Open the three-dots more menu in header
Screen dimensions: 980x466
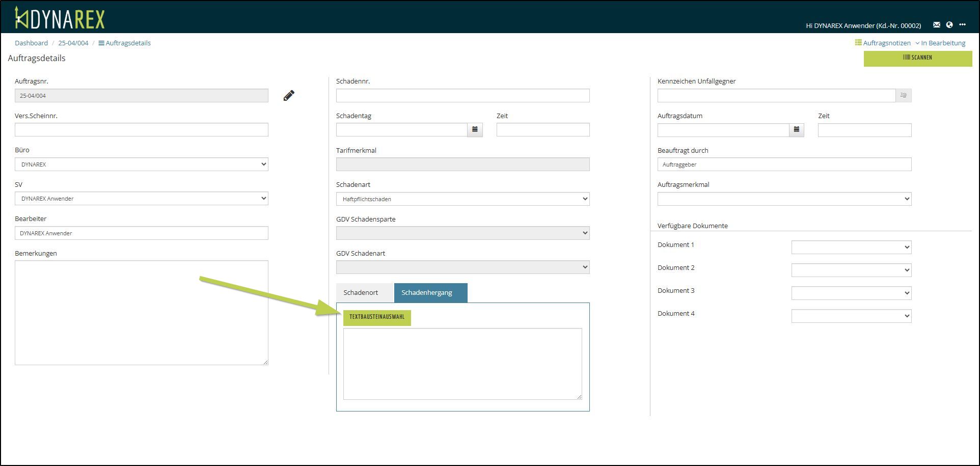[x=962, y=25]
